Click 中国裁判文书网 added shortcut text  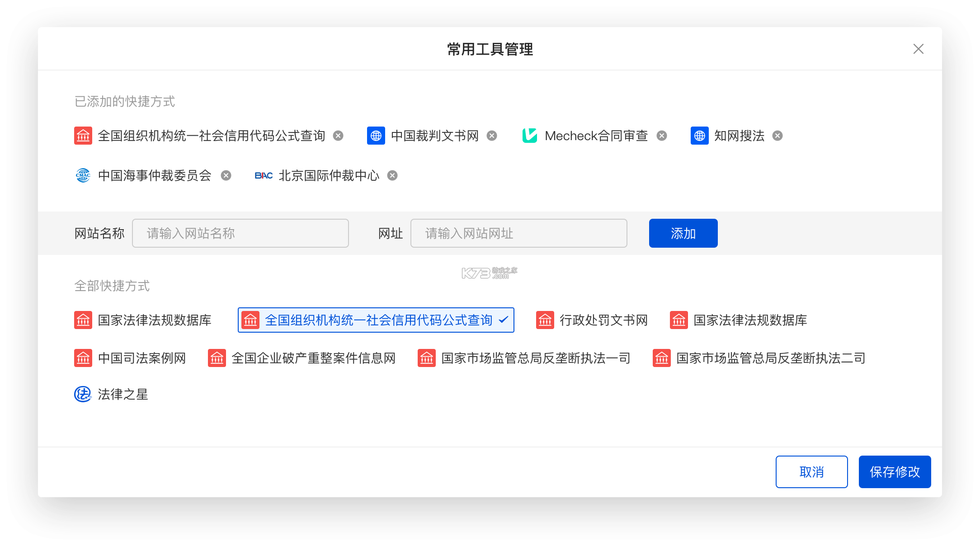[435, 136]
